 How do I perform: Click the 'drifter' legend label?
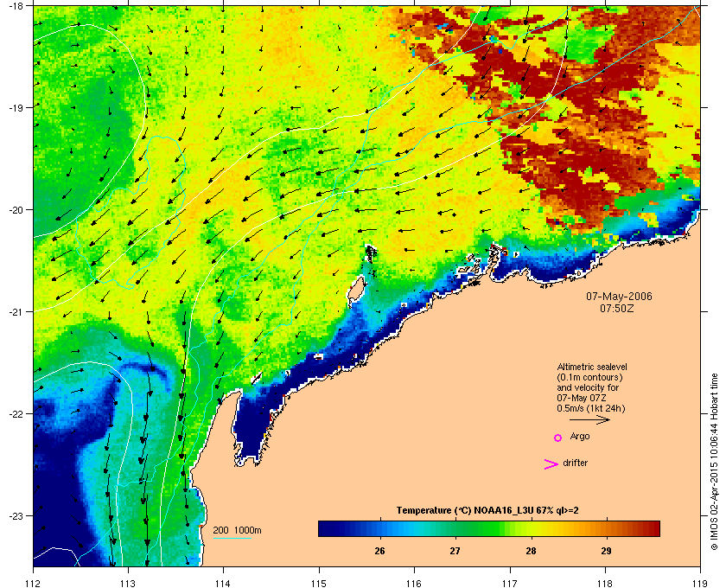[x=575, y=463]
